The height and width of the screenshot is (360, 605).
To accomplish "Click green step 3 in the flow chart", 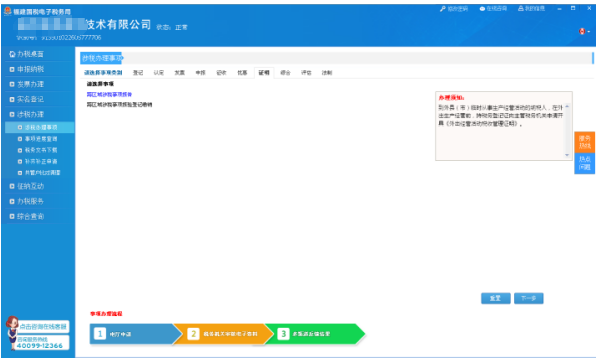I will [x=316, y=334].
